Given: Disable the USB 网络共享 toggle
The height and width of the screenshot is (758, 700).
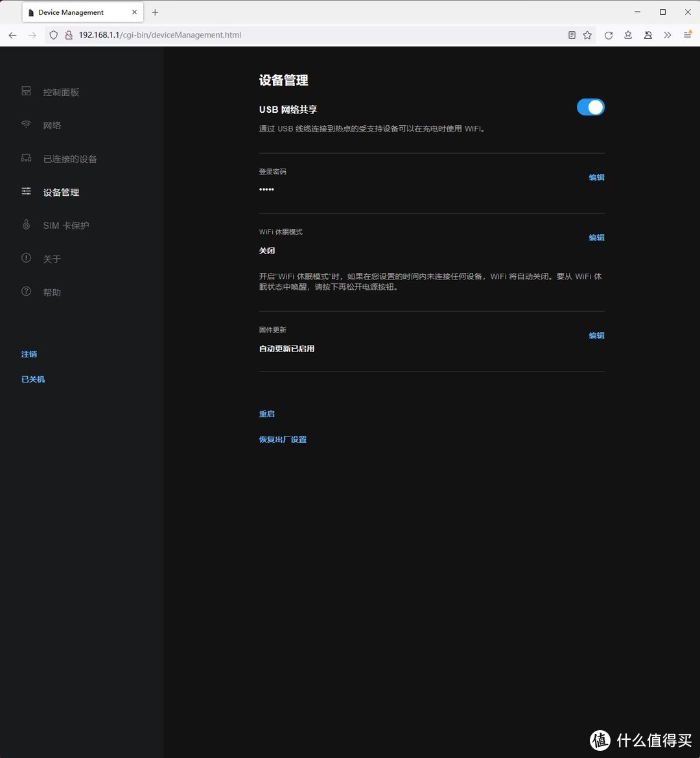Looking at the screenshot, I should (x=590, y=107).
